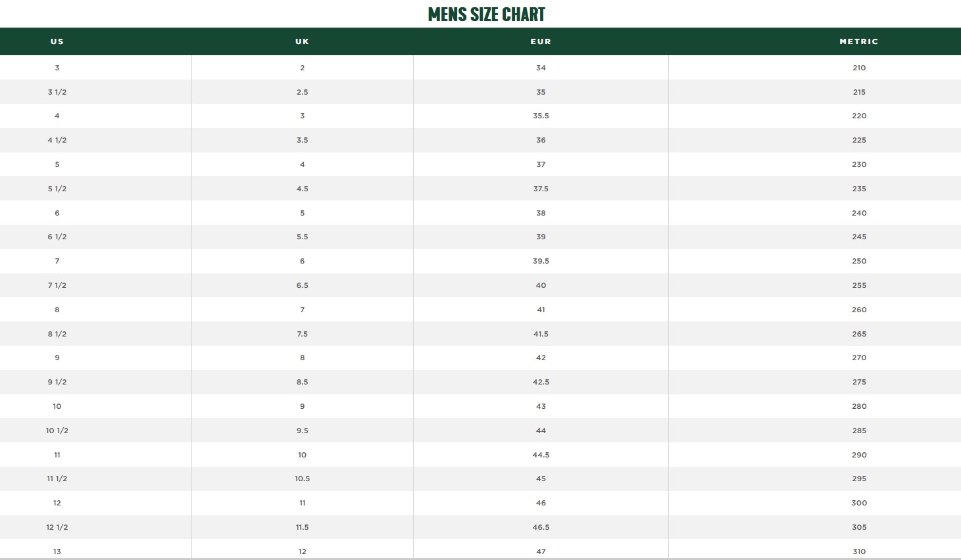Image resolution: width=961 pixels, height=560 pixels.
Task: Select EUR size 46.5 cell
Action: click(x=541, y=527)
